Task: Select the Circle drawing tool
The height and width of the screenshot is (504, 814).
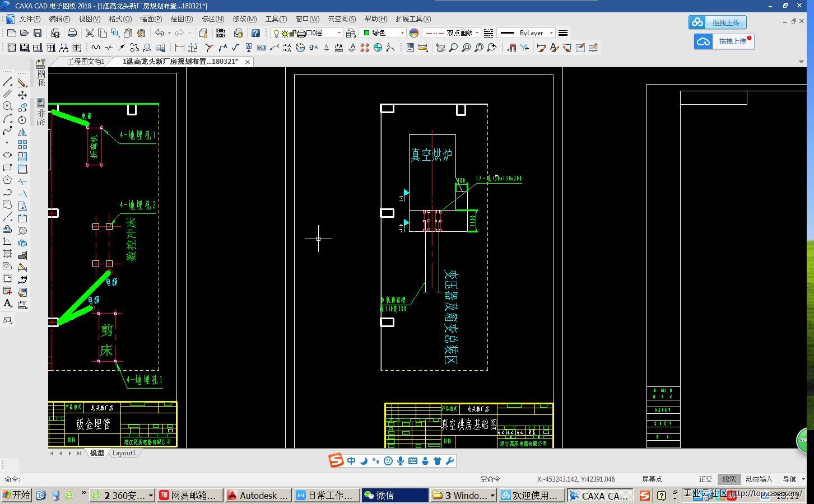Action: 7,106
